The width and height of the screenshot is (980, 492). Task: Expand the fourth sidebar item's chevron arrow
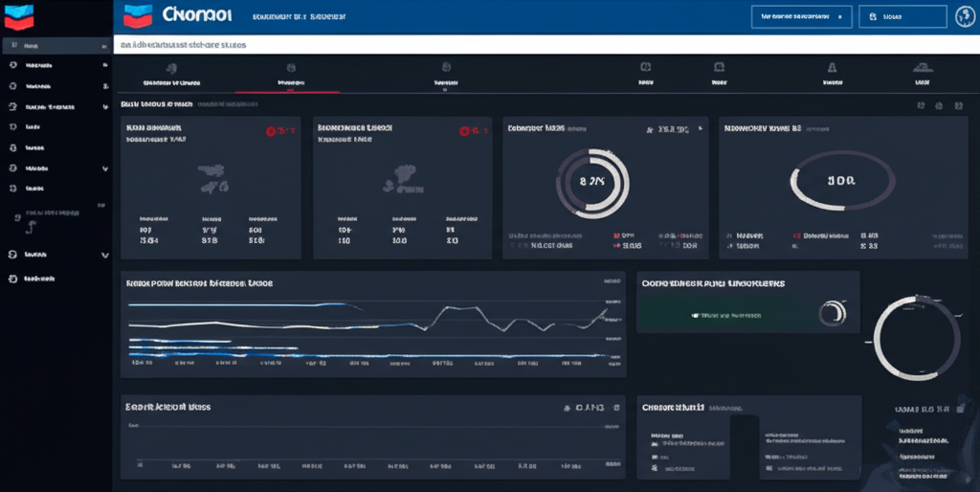point(104,106)
